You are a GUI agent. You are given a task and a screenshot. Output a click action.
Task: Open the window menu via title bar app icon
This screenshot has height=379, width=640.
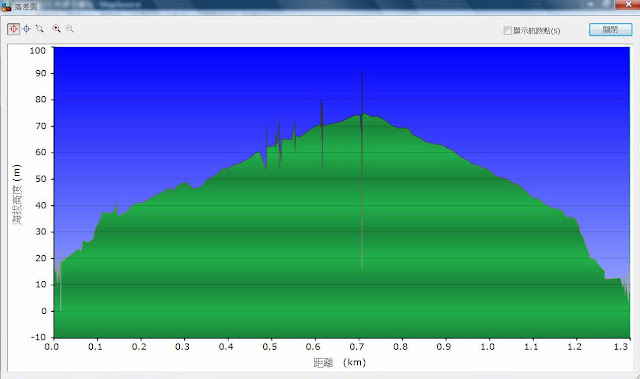(x=6, y=6)
